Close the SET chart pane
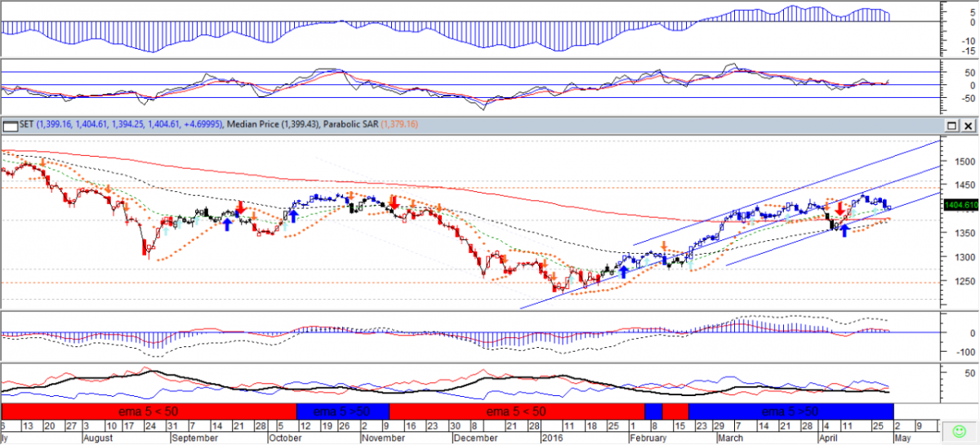The width and height of the screenshot is (980, 445). click(968, 127)
